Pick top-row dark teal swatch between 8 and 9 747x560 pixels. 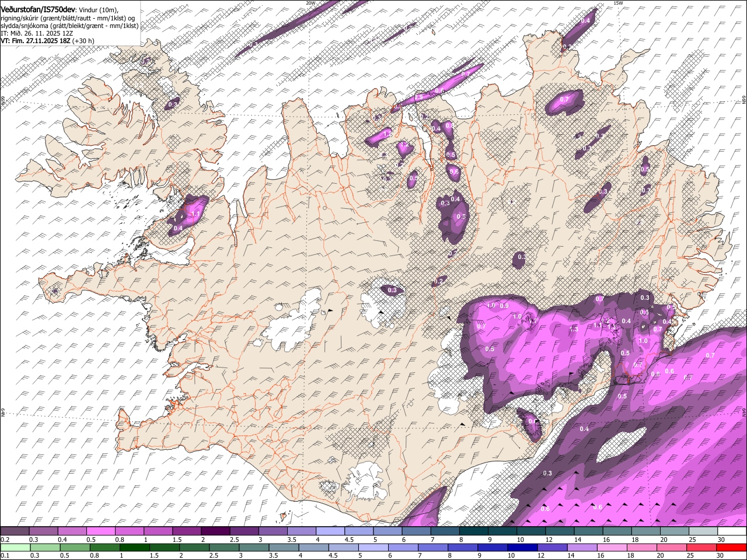(x=474, y=531)
